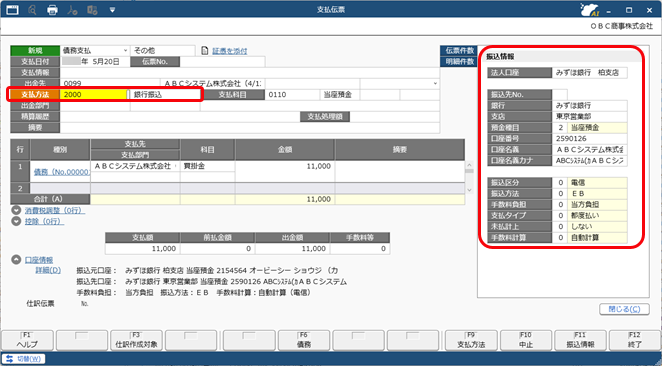
Task: Click the 支払科目 code field 0110
Action: tap(292, 95)
